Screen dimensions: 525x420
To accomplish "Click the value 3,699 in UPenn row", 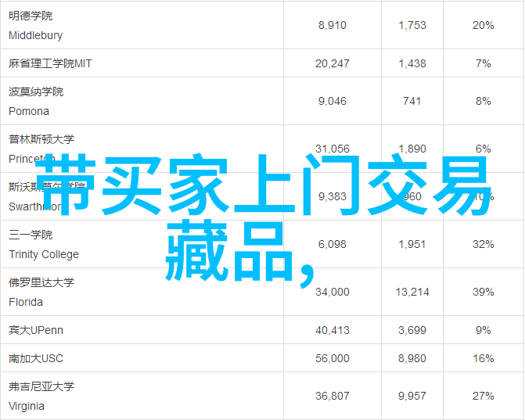I will click(x=412, y=330).
